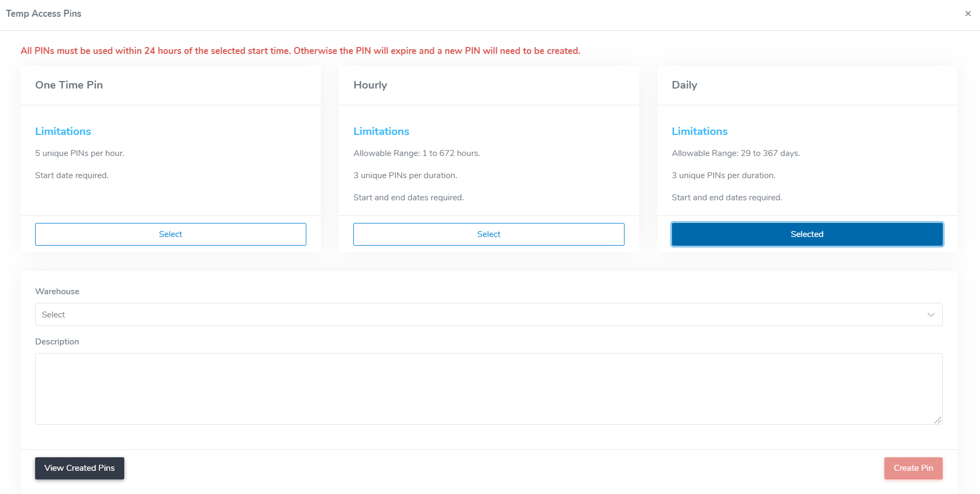980x494 pixels.
Task: Pick the Hourly pin Select button
Action: click(x=488, y=234)
